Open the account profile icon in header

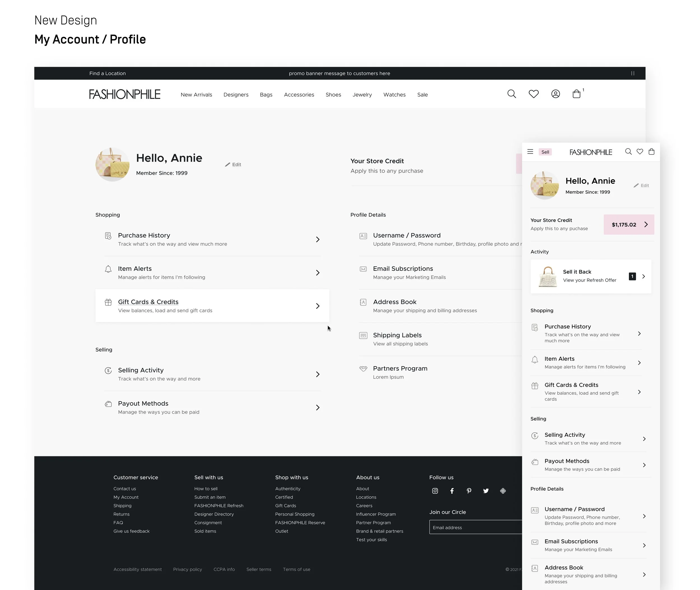[555, 94]
